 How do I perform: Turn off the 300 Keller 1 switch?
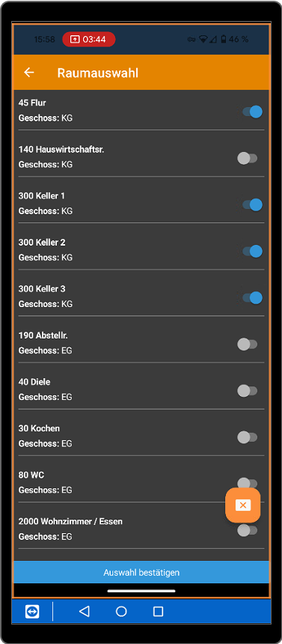251,204
